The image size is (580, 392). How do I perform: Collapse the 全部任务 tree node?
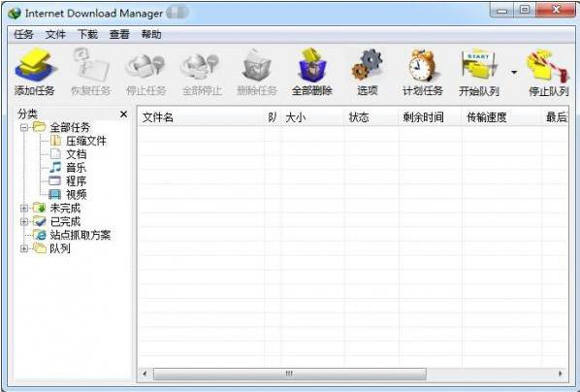24,128
